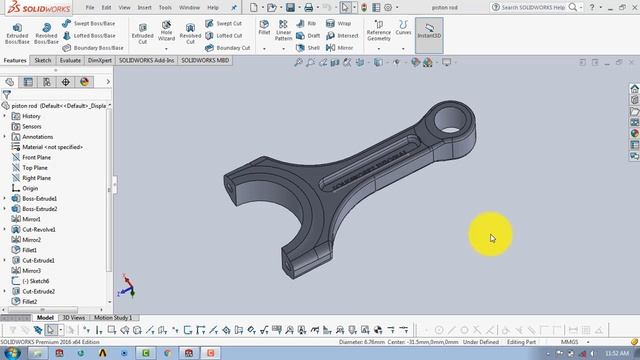Click the Boundary Cut tool

(227, 48)
